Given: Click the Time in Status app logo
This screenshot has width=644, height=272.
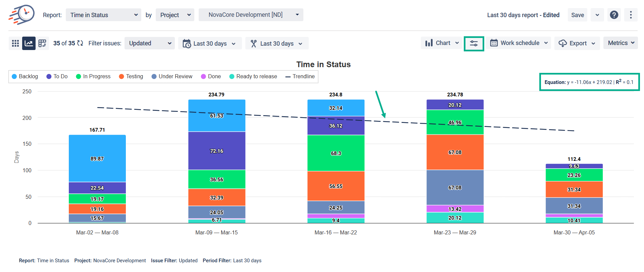Looking at the screenshot, I should (21, 15).
